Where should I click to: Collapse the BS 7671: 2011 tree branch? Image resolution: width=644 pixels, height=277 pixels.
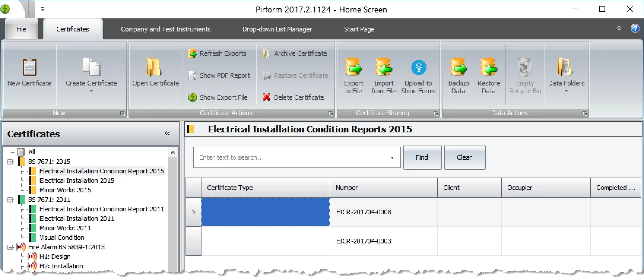click(10, 200)
